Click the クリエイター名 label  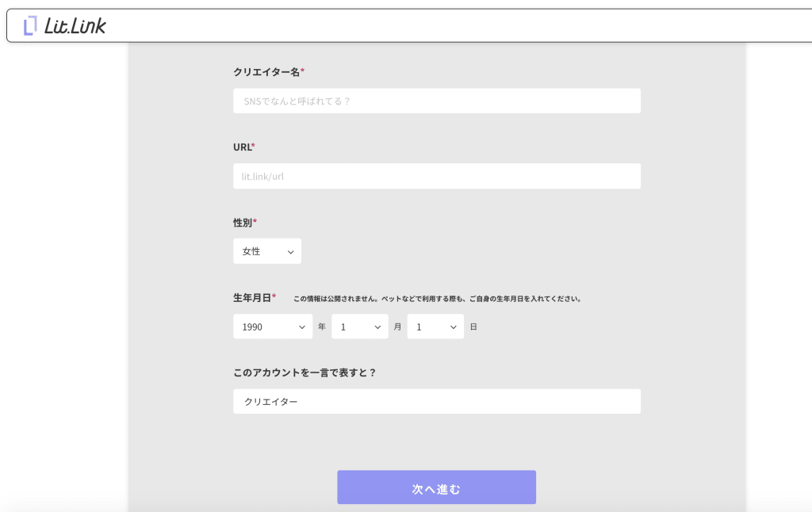point(266,71)
